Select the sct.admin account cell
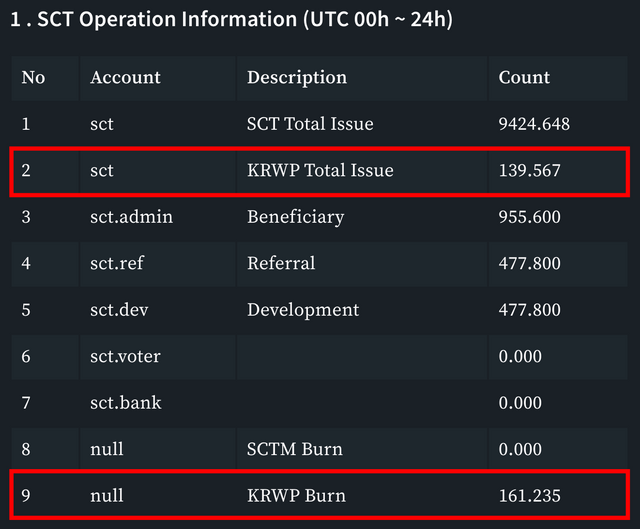 coord(131,217)
